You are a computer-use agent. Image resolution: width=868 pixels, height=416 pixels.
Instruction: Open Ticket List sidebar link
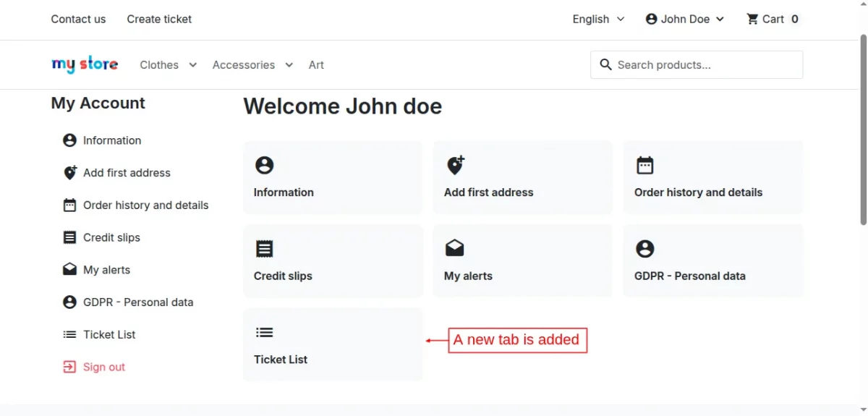[x=109, y=334]
